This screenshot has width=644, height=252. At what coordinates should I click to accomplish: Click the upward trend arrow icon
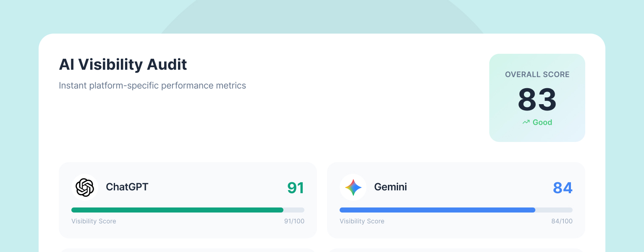pyautogui.click(x=526, y=122)
